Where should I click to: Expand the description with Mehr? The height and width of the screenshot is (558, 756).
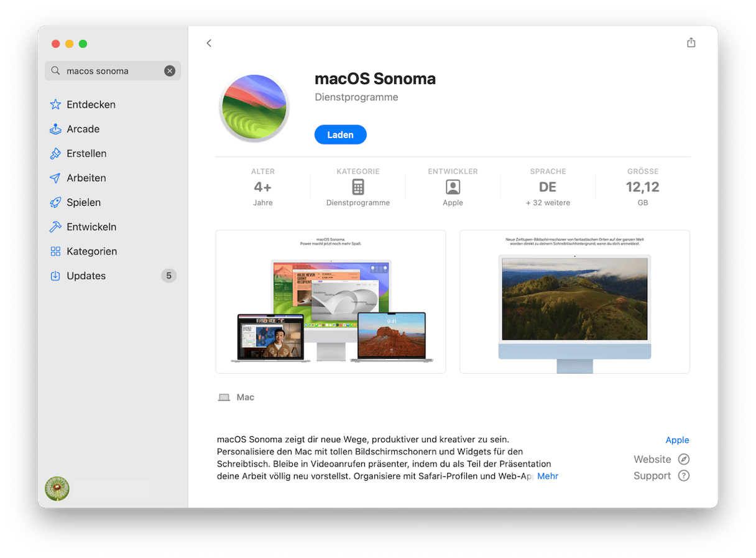(x=548, y=477)
